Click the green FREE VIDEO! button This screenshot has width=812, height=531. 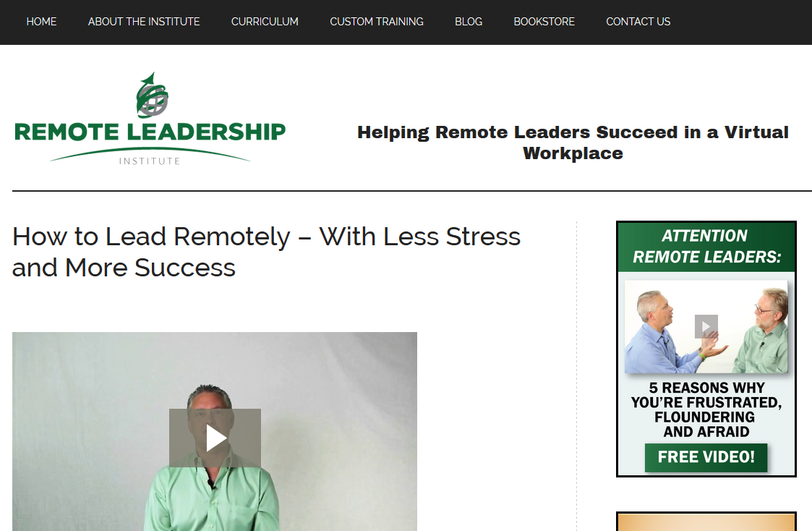(x=706, y=457)
